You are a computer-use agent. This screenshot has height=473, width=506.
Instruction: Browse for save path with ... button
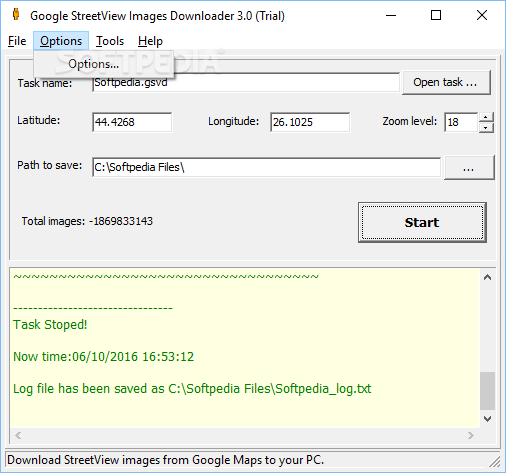coord(469,168)
